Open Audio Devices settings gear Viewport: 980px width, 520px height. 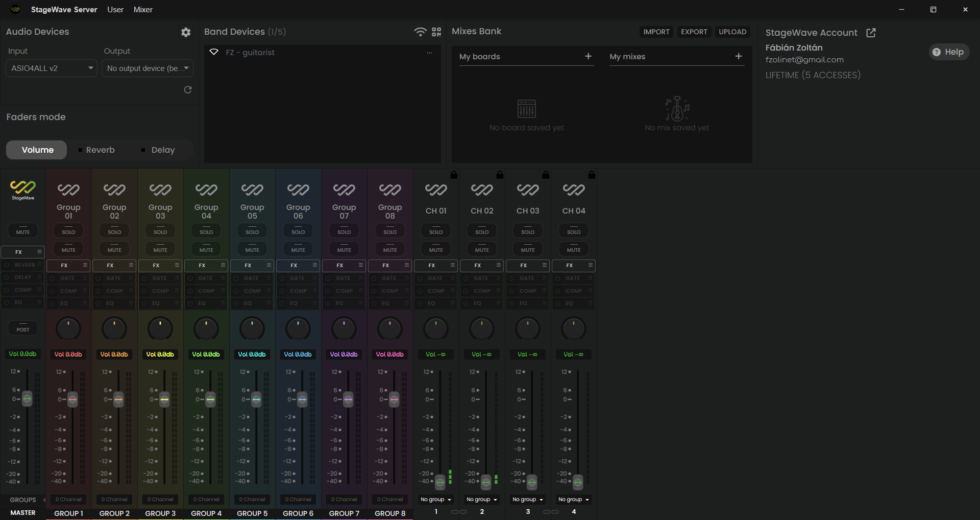coord(186,32)
